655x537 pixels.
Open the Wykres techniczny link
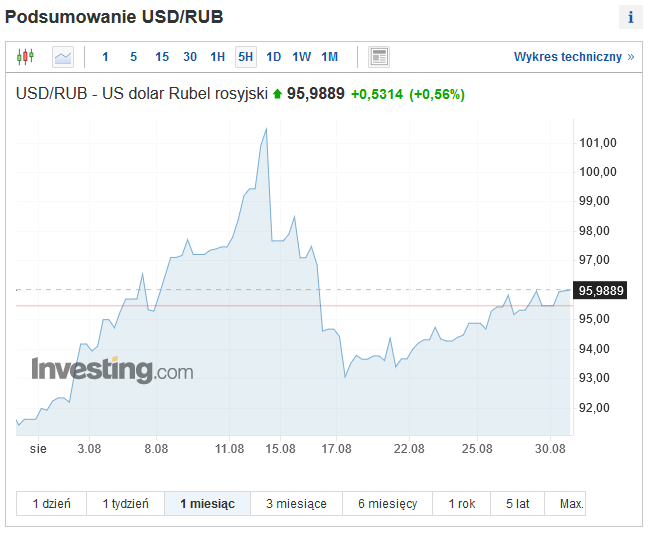tap(574, 57)
